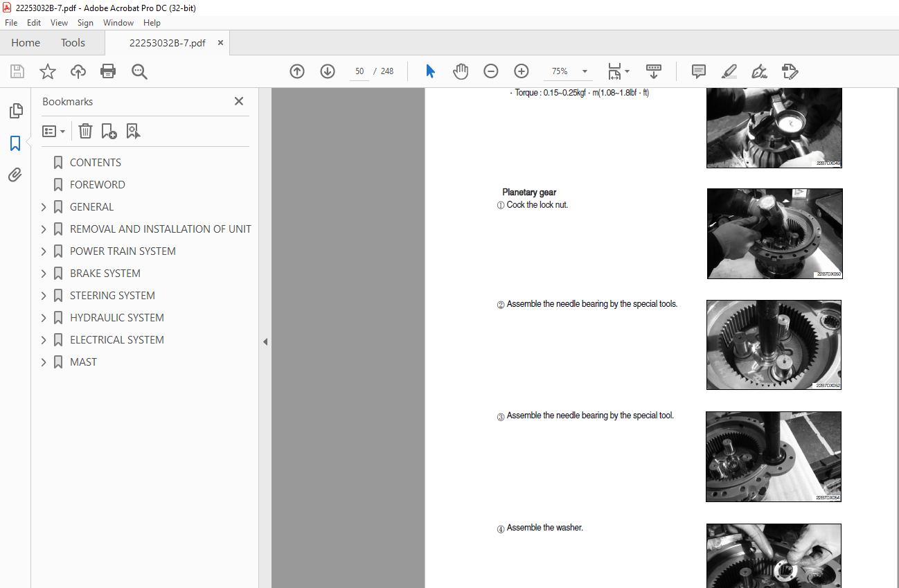Switch to the Tools tab

pos(73,43)
